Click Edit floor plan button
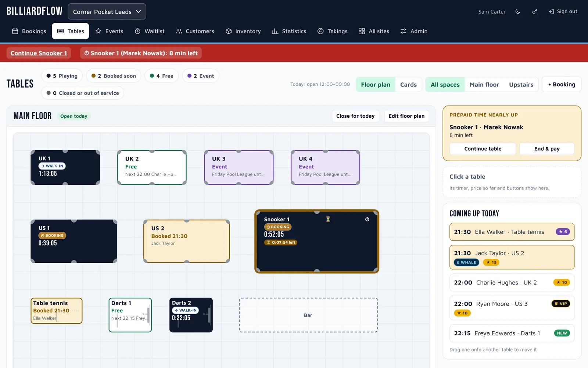The image size is (588, 368). coord(406,116)
